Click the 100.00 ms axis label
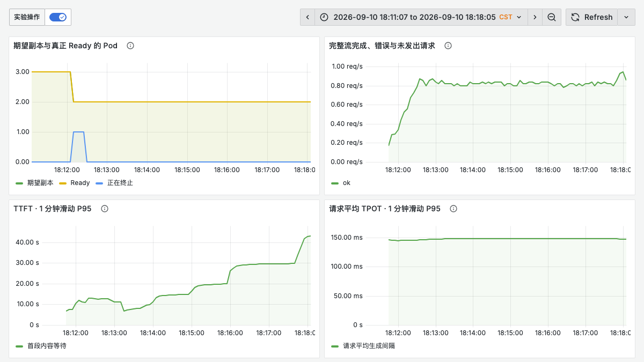Screen dimensions: 644x362 348,267
